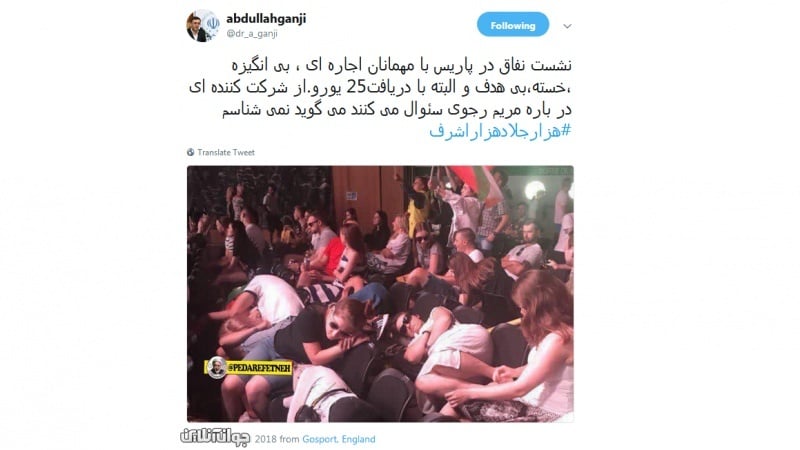Expand the tweet options chevron menu

point(567,26)
